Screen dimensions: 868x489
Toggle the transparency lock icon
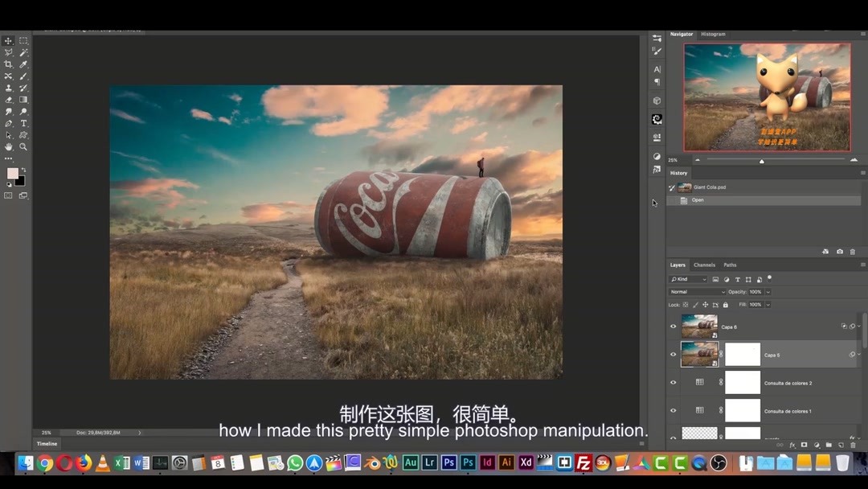click(684, 305)
